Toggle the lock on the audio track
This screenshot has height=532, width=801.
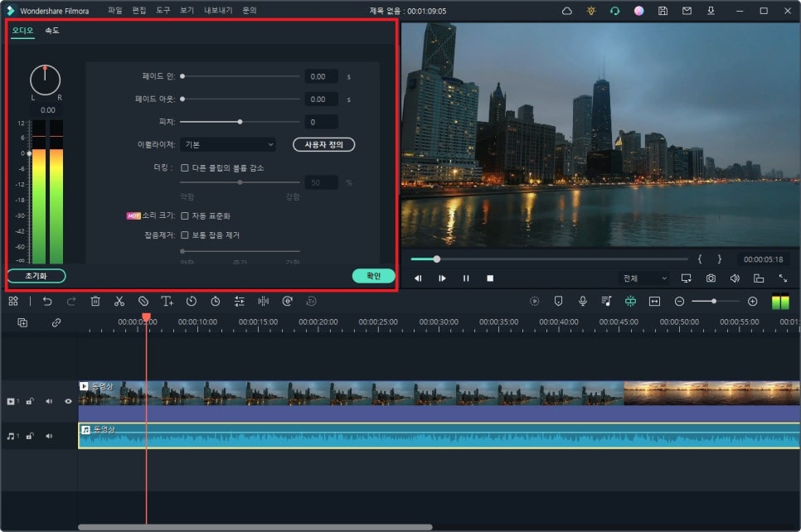[30, 436]
